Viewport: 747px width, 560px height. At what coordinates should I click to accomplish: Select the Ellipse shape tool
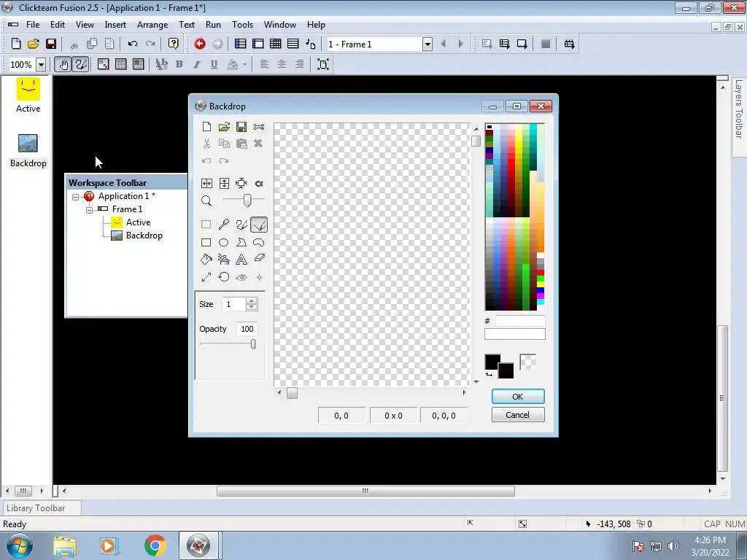pos(223,242)
